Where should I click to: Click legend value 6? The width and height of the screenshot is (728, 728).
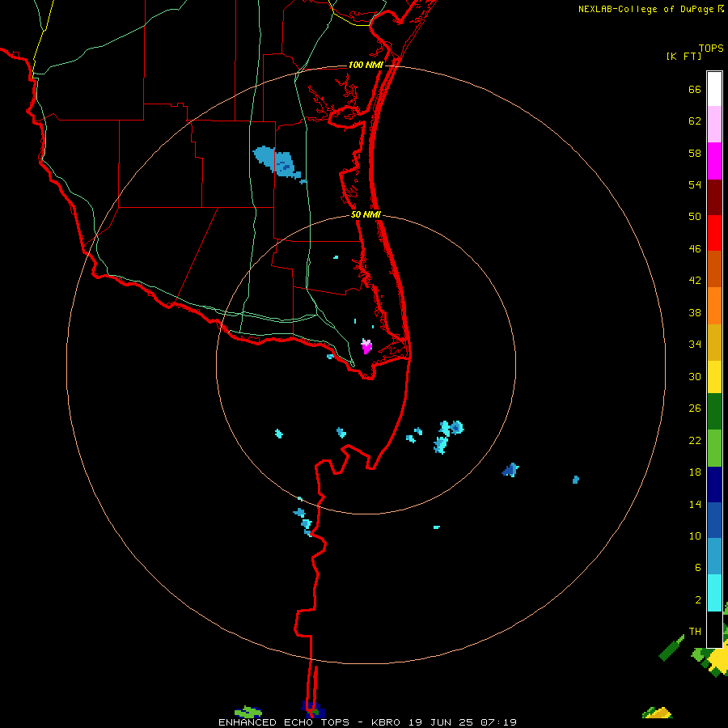(698, 568)
